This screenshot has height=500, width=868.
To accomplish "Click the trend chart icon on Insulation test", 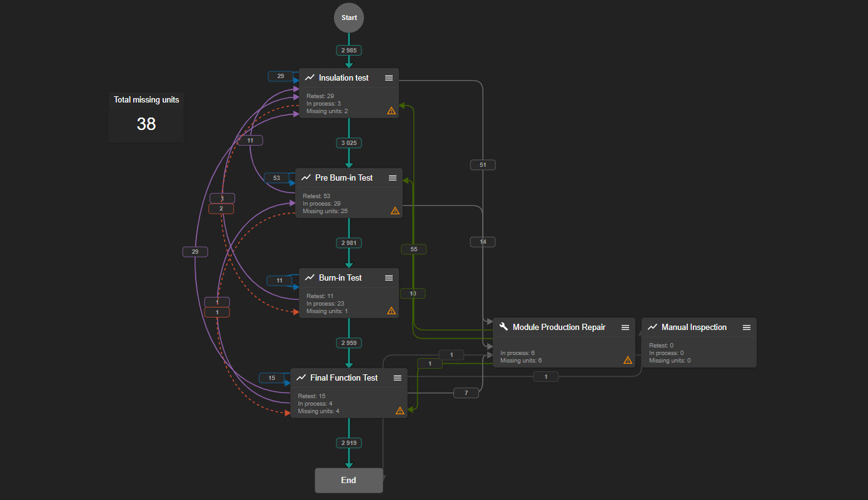I will 310,77.
